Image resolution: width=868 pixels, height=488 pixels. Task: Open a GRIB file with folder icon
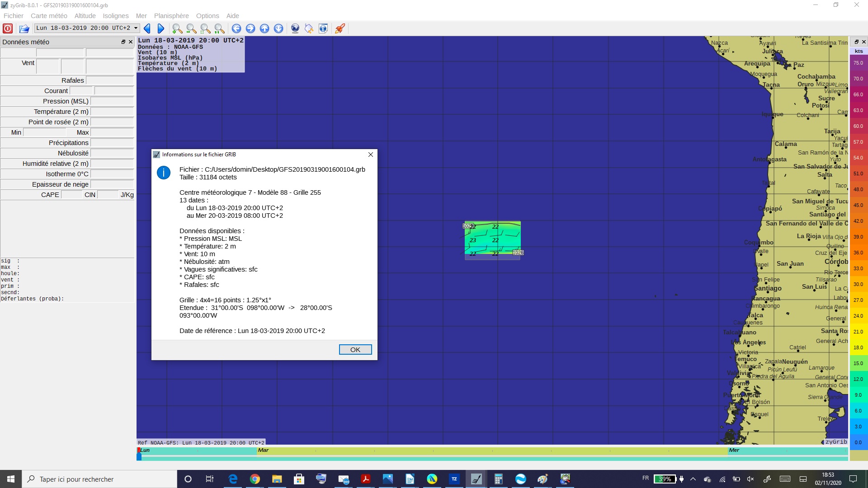tap(24, 28)
